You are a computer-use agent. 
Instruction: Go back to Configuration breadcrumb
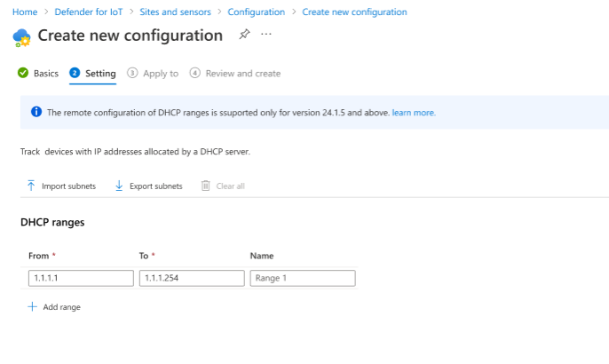pyautogui.click(x=256, y=12)
